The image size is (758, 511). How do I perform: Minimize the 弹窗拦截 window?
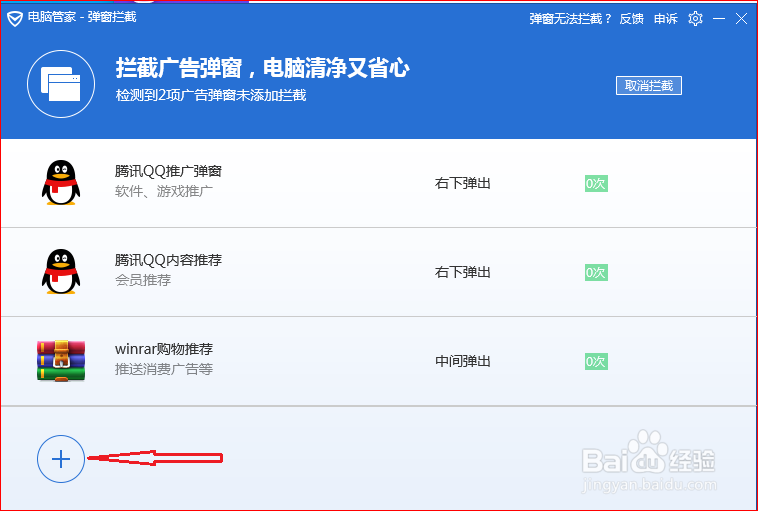(x=719, y=19)
